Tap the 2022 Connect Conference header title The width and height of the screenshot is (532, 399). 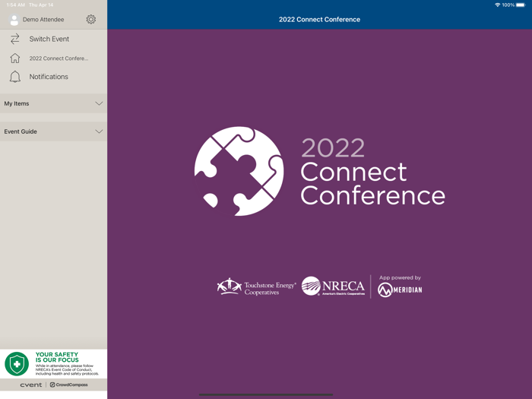pyautogui.click(x=320, y=20)
